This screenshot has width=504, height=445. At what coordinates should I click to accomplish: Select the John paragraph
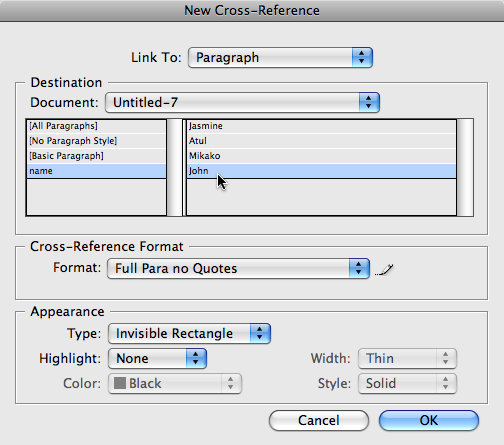tap(321, 171)
